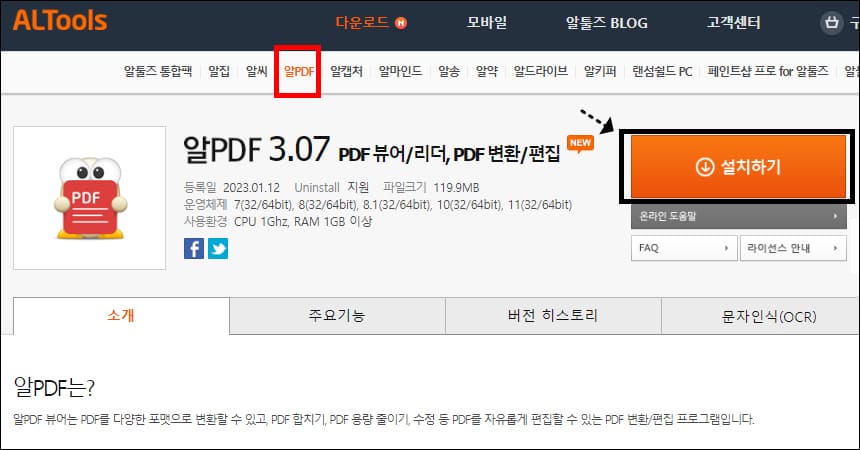Select 랜섬쉴드 PC product link

662,71
